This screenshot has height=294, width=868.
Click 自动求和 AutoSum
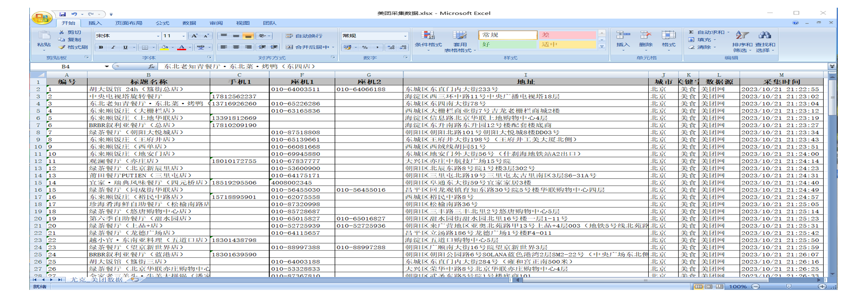coord(709,33)
